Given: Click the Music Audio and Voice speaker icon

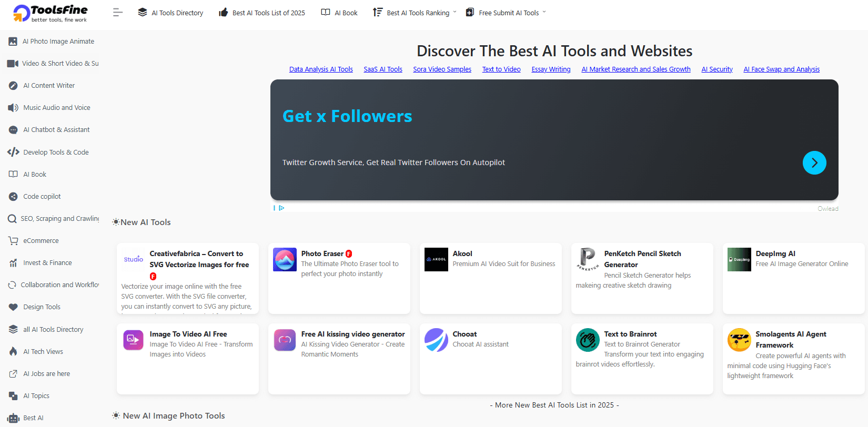Looking at the screenshot, I should (x=13, y=107).
